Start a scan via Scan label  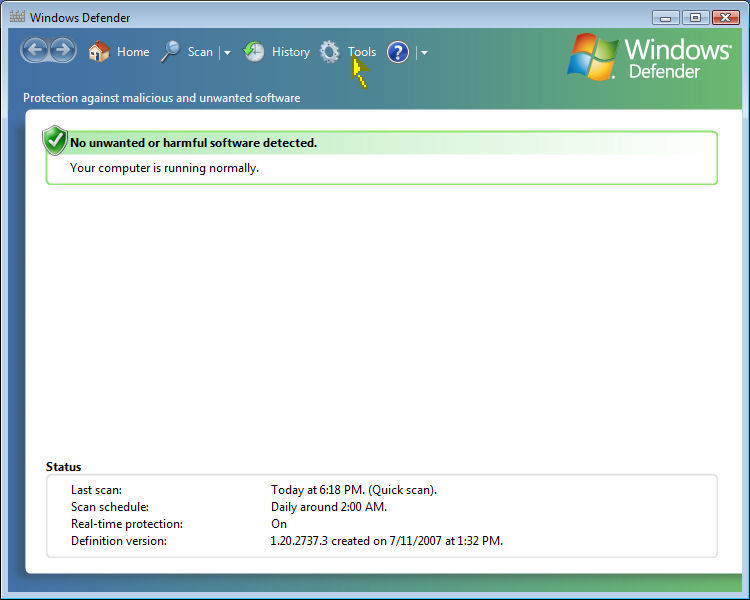pyautogui.click(x=200, y=52)
